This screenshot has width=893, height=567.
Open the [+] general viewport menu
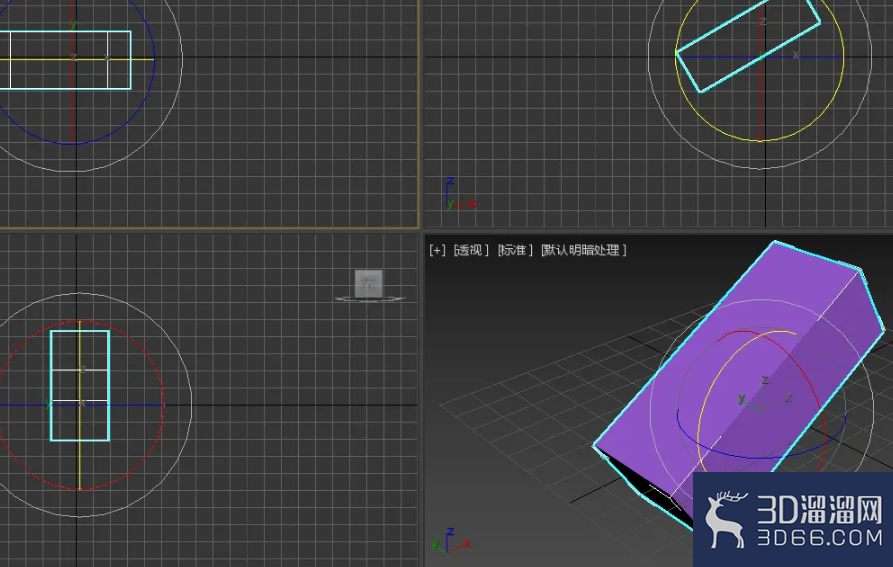[437, 250]
